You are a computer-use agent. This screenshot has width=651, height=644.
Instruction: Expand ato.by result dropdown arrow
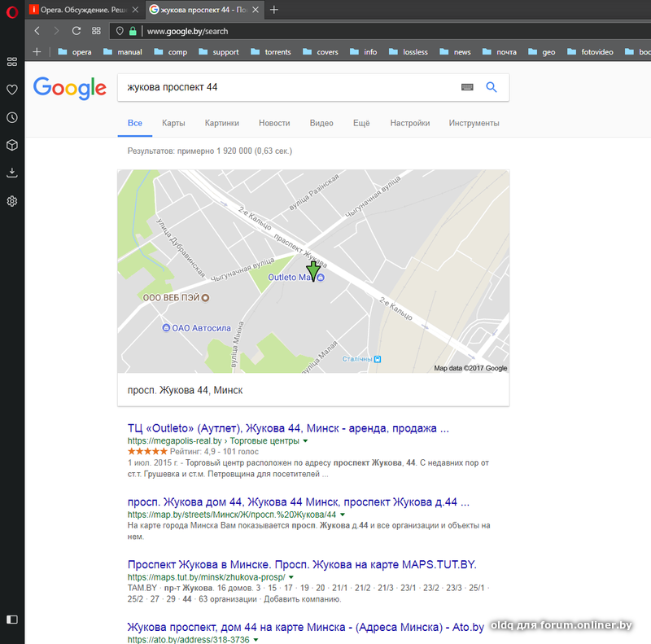(256, 639)
